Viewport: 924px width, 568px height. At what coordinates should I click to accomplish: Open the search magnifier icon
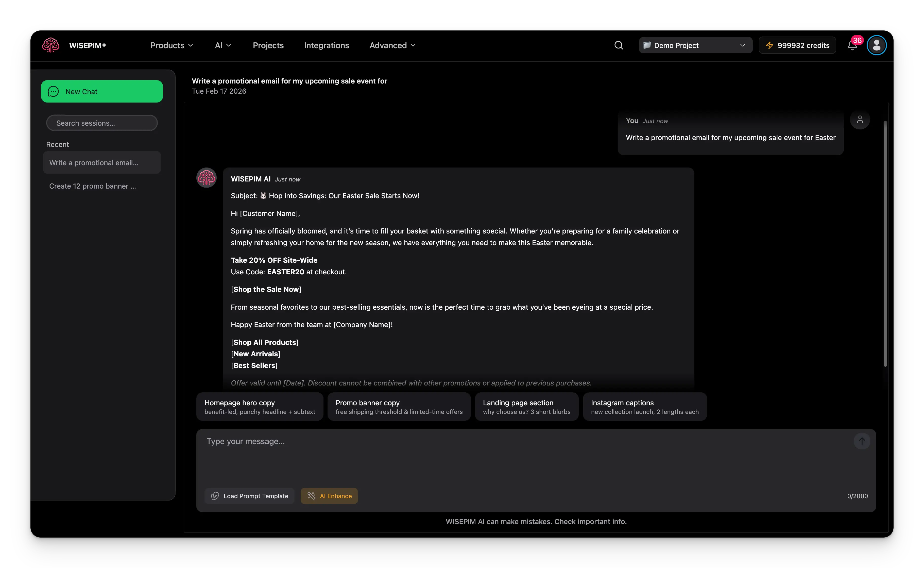pos(619,45)
